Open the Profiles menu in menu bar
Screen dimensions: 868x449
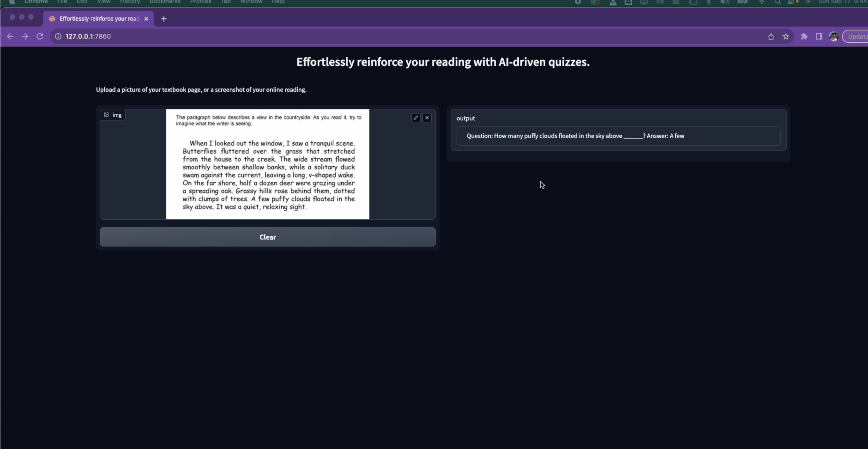[x=200, y=2]
